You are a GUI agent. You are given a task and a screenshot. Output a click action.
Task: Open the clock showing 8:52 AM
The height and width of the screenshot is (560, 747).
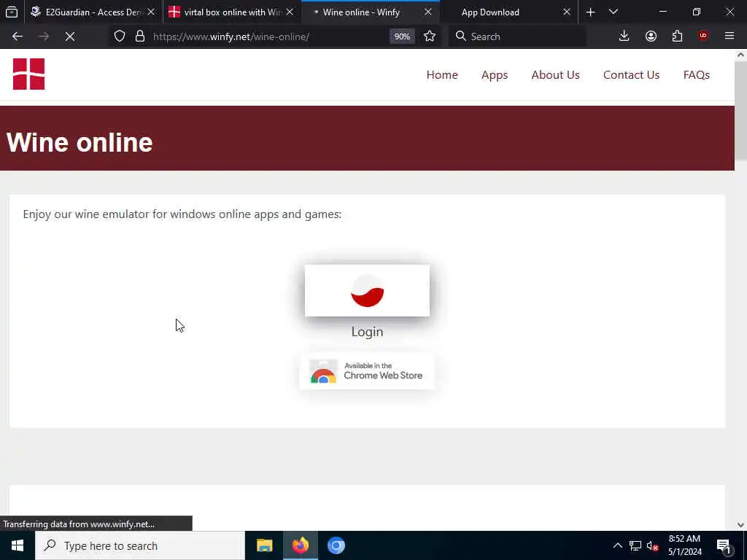point(684,545)
